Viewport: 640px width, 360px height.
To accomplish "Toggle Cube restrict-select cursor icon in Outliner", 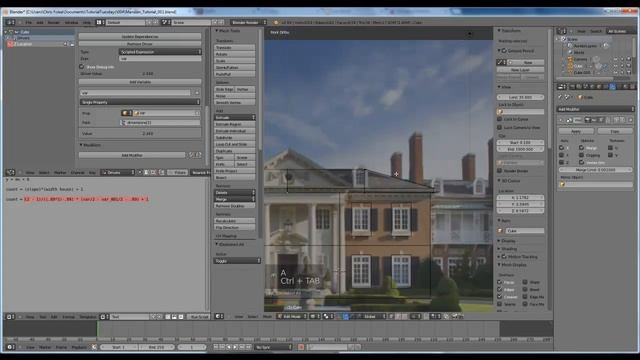I will [x=622, y=66].
